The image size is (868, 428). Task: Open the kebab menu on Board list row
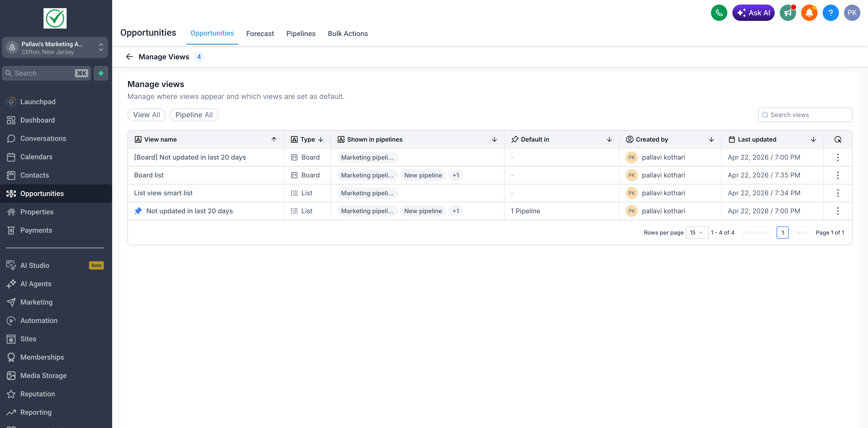coord(838,175)
